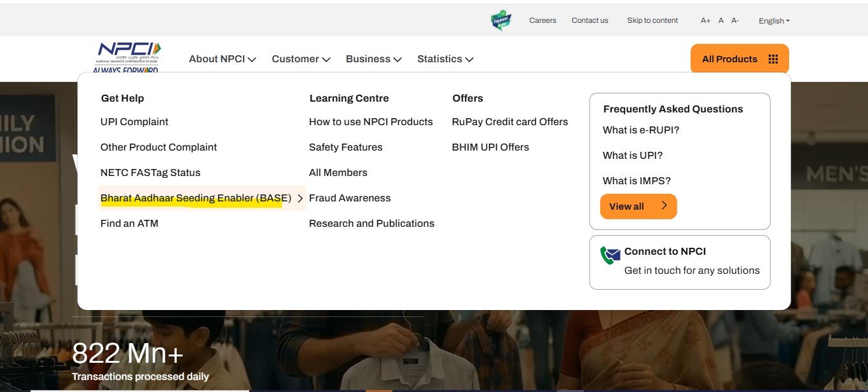Select NETC FASTag Status
This screenshot has height=392, width=868.
coord(150,173)
